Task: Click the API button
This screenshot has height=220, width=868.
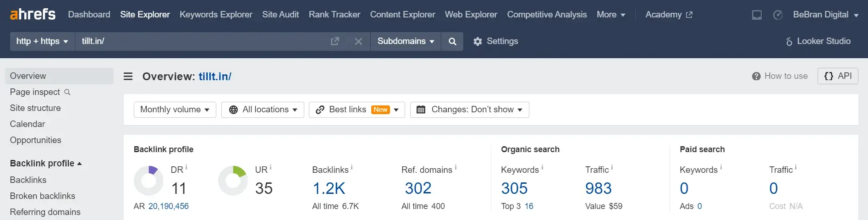Action: click(838, 76)
